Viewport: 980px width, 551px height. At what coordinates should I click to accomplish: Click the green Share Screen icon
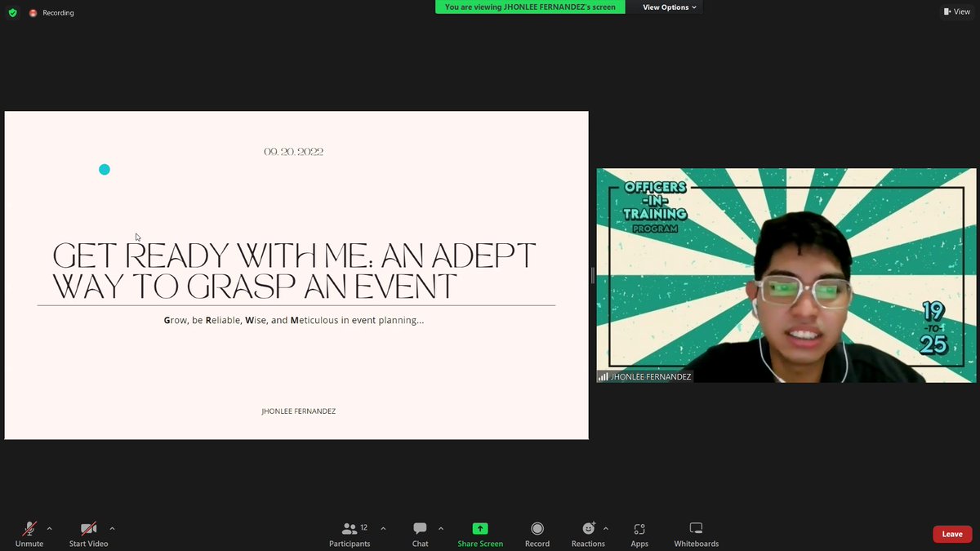coord(480,528)
